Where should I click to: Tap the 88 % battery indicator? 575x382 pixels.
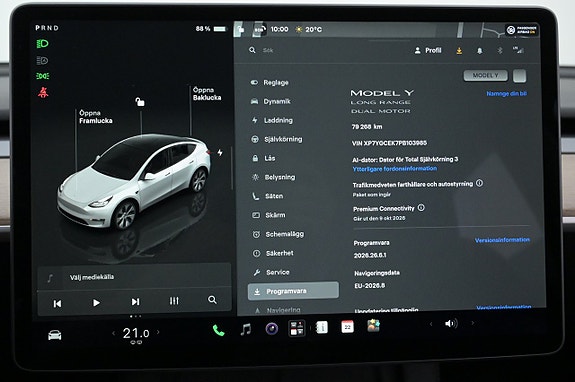pos(211,29)
